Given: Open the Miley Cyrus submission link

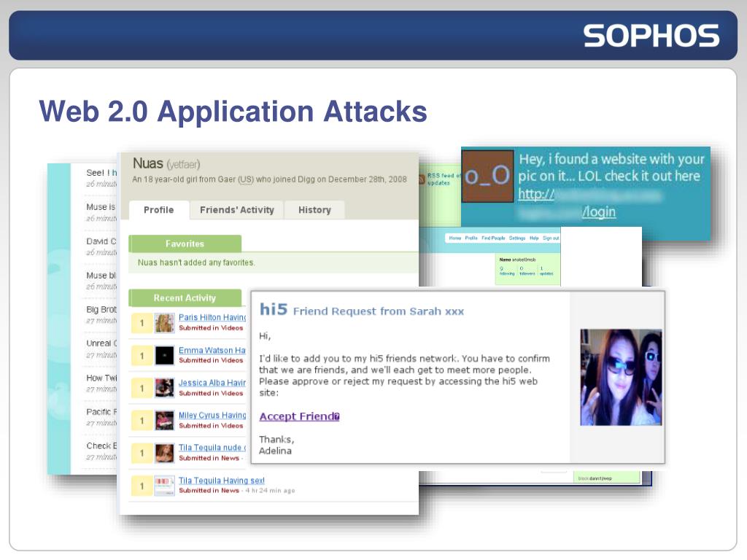Looking at the screenshot, I should click(212, 415).
